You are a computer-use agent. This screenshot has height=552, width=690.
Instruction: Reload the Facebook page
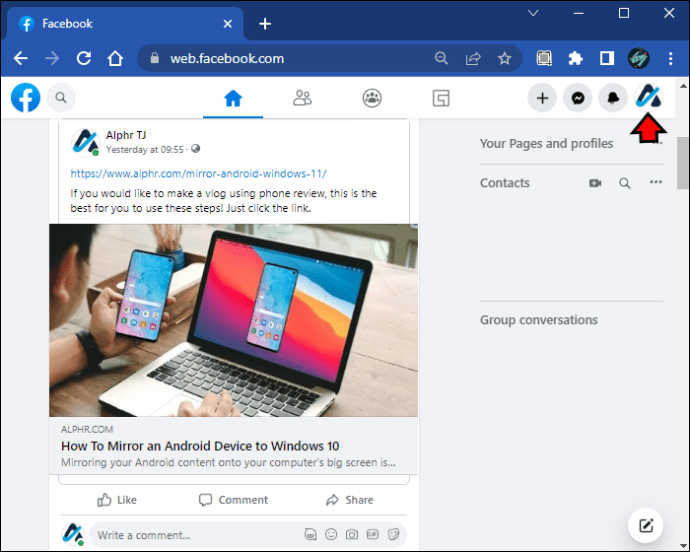click(x=84, y=58)
